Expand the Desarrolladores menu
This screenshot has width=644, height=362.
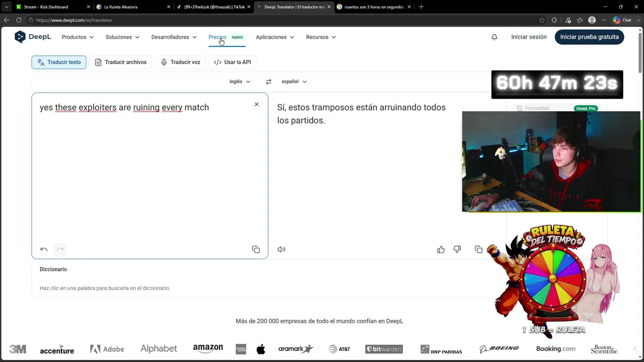[x=174, y=37]
